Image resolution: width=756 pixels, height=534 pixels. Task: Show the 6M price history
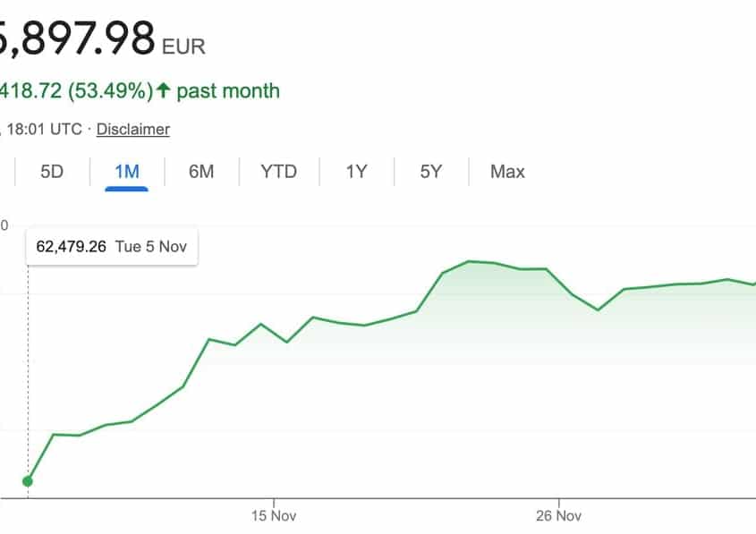[201, 172]
